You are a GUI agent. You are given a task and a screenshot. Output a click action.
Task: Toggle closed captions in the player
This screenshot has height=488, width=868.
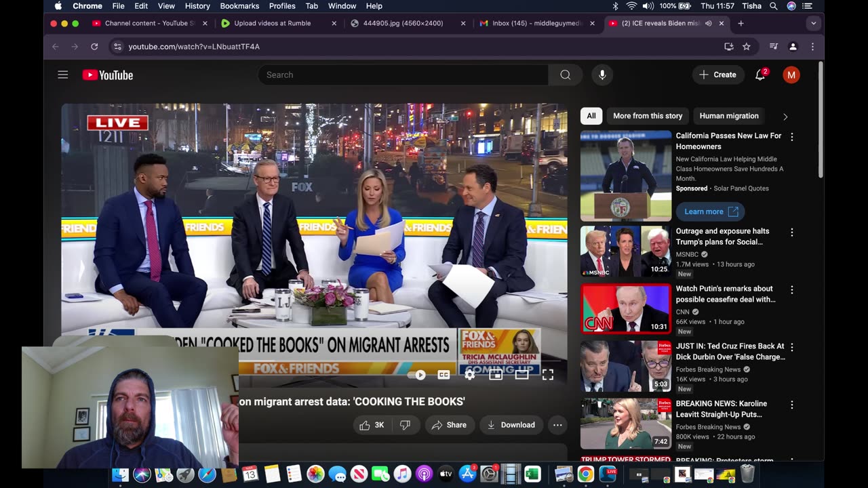443,375
